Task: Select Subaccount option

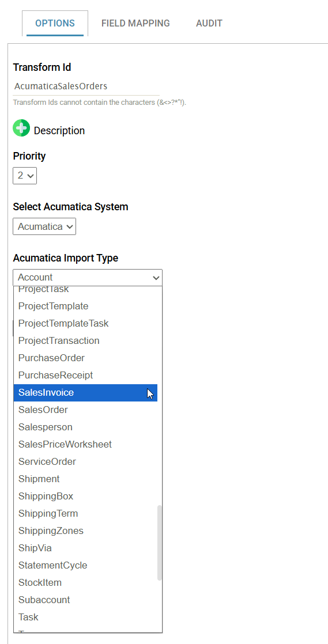Action: tap(85, 600)
